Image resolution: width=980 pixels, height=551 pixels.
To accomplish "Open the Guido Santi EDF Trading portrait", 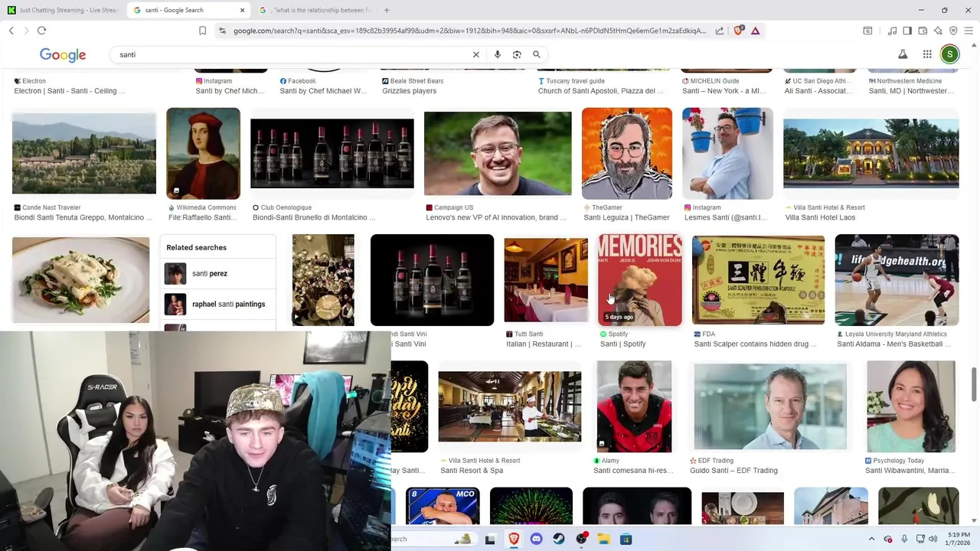I will pos(770,406).
